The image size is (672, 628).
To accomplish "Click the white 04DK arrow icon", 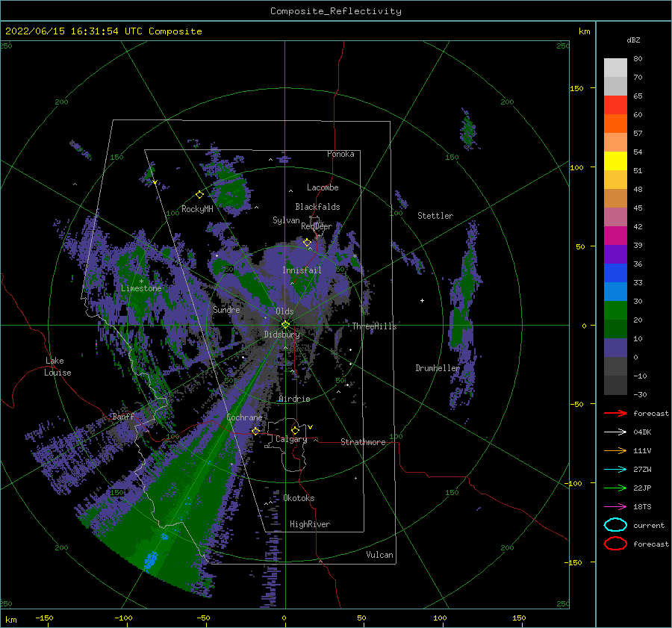I will pos(615,432).
